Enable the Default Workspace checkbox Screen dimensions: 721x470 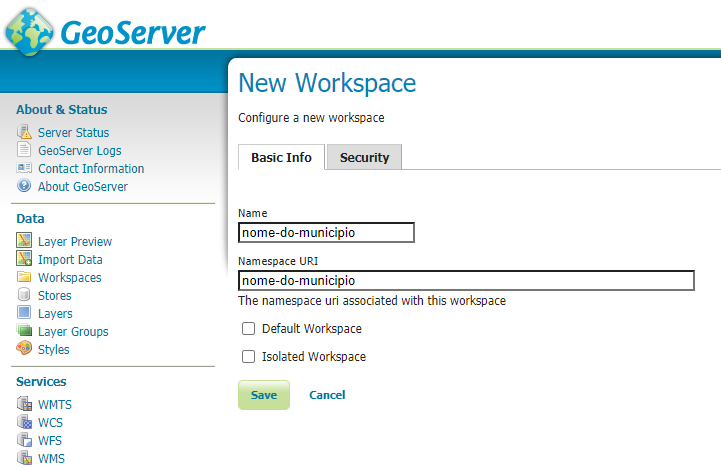point(249,329)
